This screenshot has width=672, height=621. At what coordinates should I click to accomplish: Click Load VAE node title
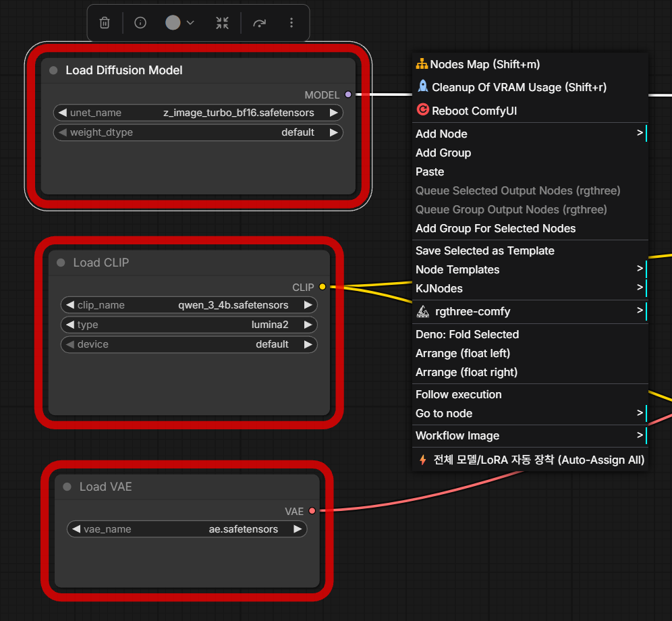tap(105, 487)
